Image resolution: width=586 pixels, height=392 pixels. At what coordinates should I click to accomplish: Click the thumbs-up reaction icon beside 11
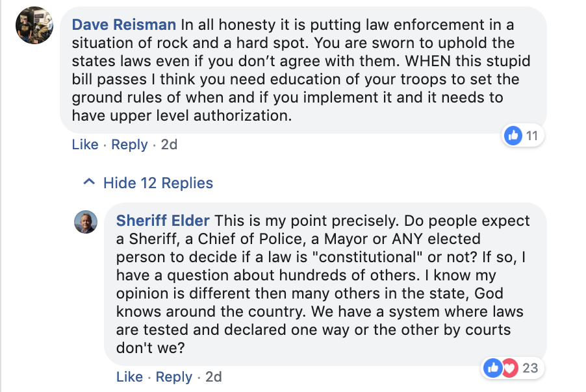(x=513, y=136)
